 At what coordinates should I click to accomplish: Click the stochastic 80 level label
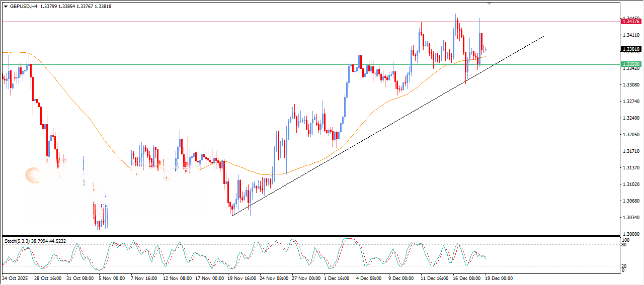(625, 245)
